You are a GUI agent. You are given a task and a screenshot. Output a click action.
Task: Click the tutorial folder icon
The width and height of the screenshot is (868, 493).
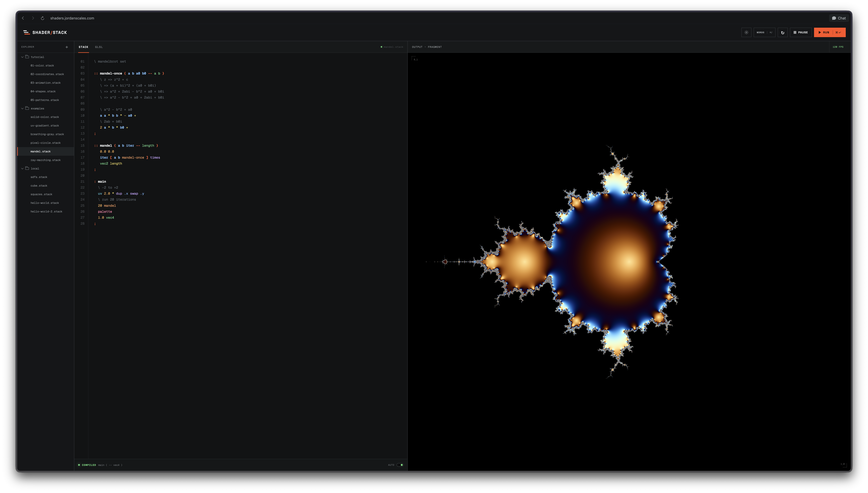[27, 57]
